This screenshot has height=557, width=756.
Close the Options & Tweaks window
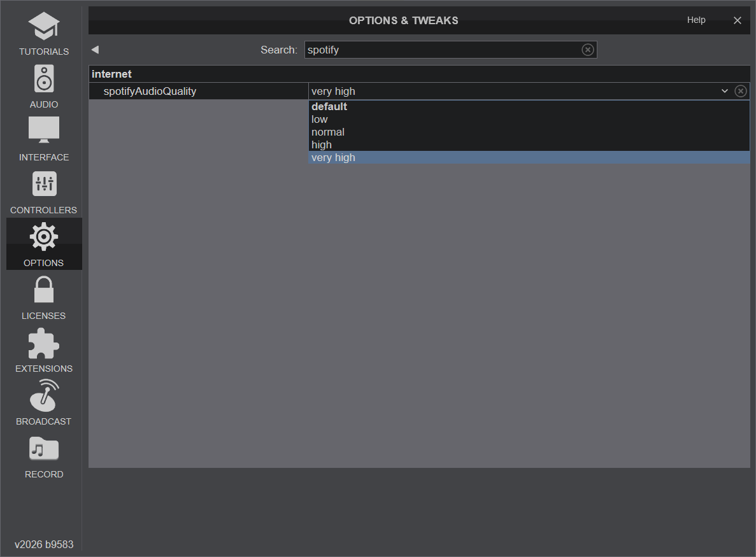[x=737, y=20]
